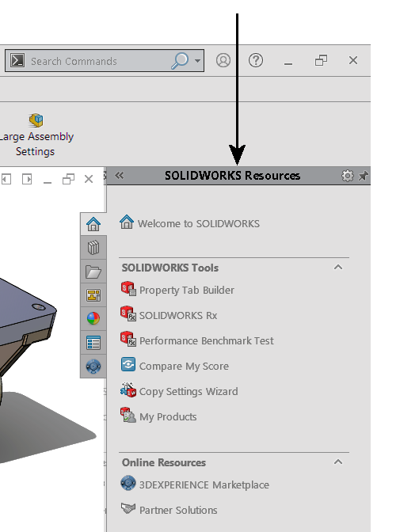Open the Appearances color ball tab
Viewport: 400px width, 532px height.
(93, 318)
